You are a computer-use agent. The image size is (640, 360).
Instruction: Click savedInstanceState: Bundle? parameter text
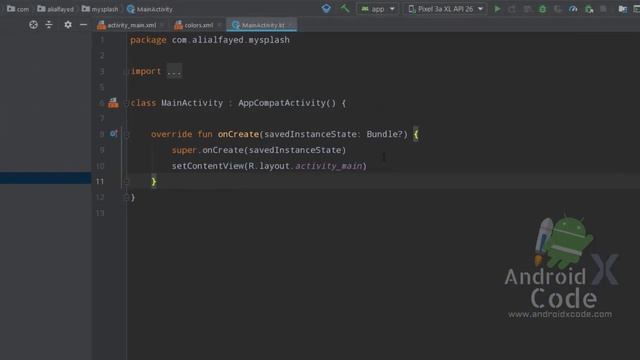pos(333,134)
